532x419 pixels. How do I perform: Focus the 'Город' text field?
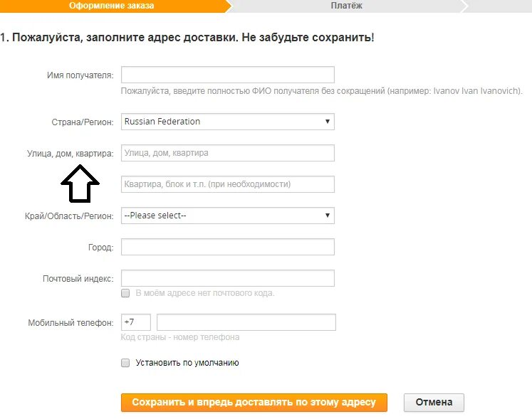(x=228, y=247)
